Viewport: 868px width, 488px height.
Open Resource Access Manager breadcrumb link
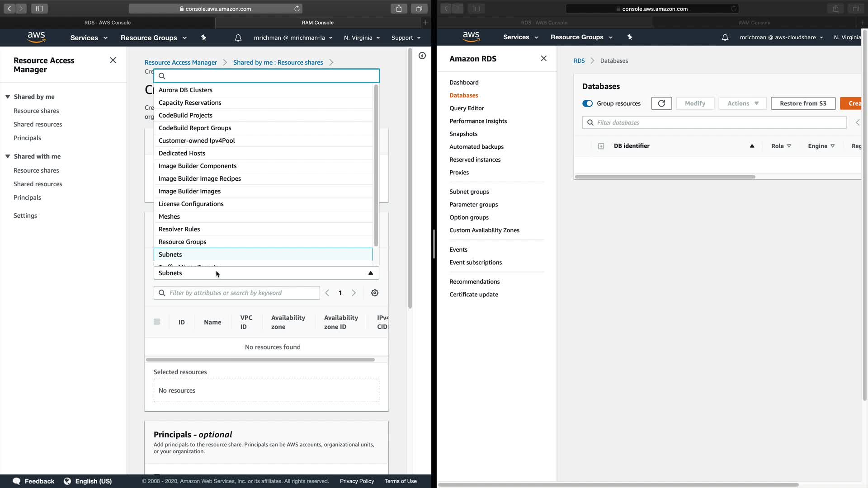[180, 62]
